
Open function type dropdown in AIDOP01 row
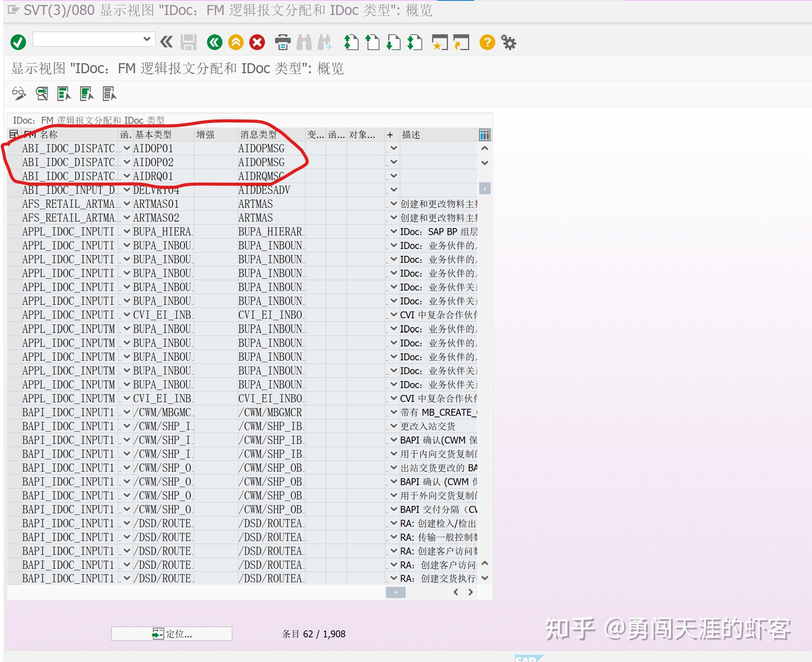[x=127, y=148]
